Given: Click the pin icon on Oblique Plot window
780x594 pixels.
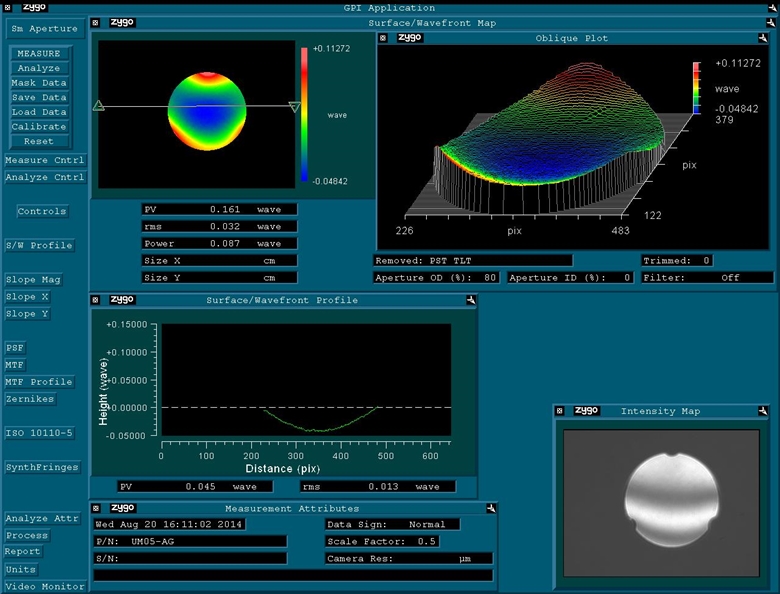Looking at the screenshot, I should [765, 38].
